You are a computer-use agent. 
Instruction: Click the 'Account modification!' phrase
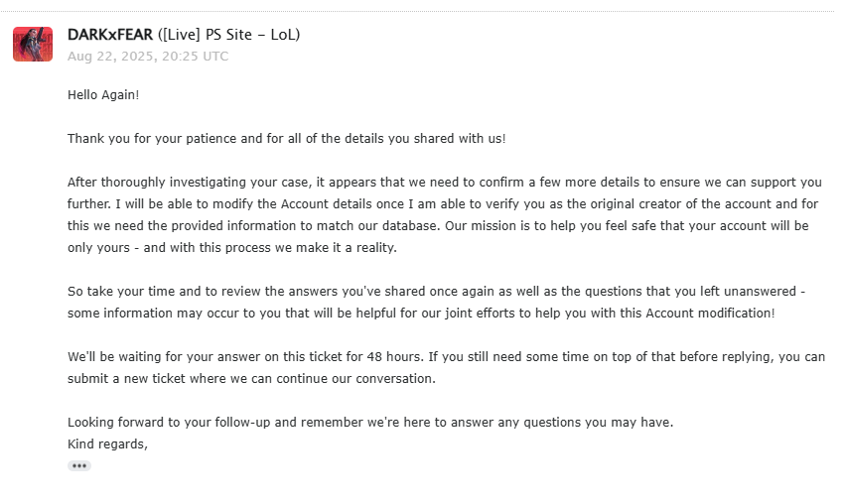pos(710,313)
